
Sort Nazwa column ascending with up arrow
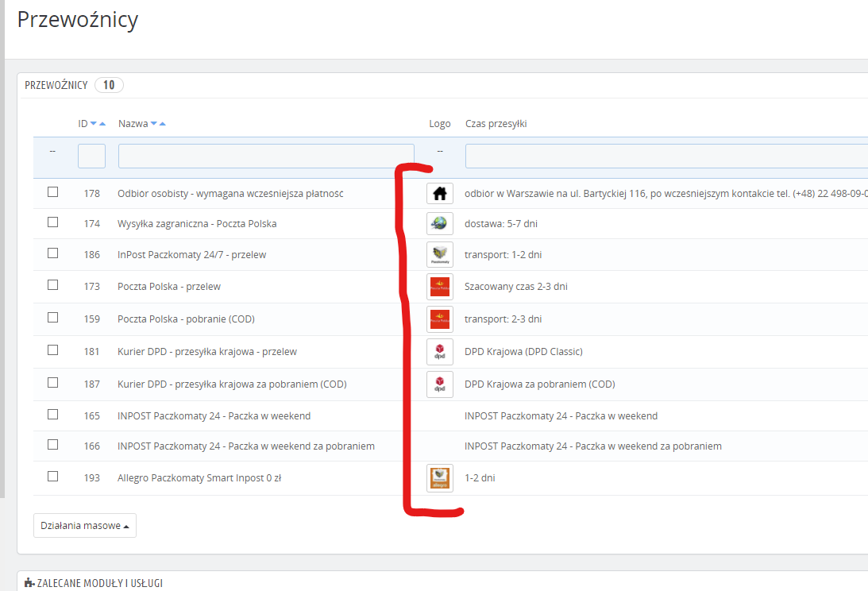point(162,123)
